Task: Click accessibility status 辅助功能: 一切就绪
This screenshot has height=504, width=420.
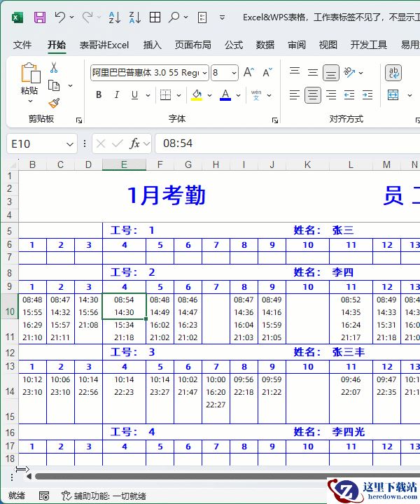Action: pyautogui.click(x=104, y=496)
